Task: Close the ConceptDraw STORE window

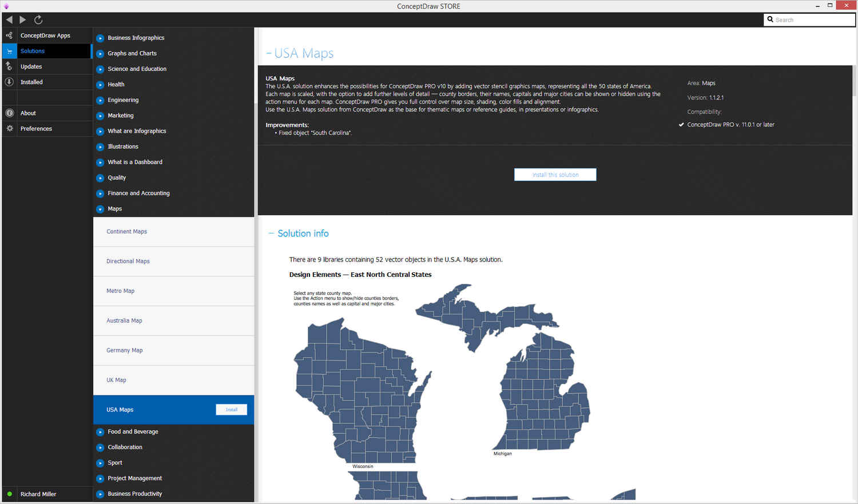Action: pos(846,5)
